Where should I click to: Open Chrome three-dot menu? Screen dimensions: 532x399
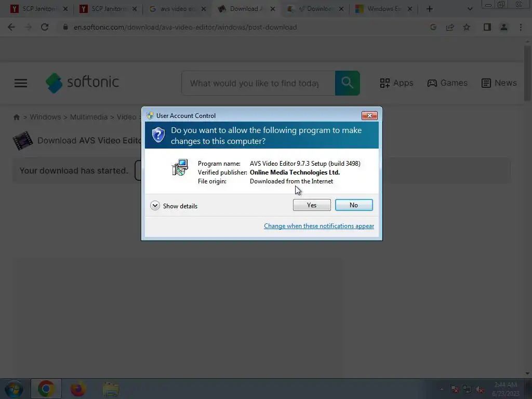pos(521,27)
